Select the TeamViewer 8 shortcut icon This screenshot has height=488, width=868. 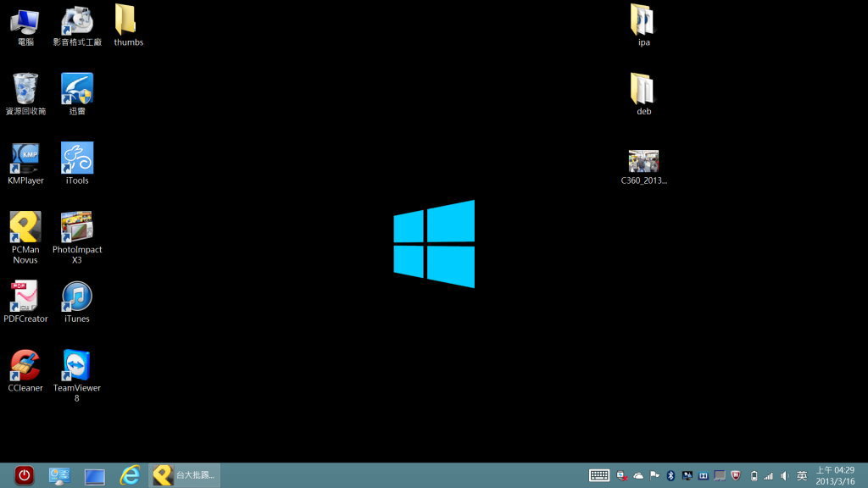[x=77, y=375]
